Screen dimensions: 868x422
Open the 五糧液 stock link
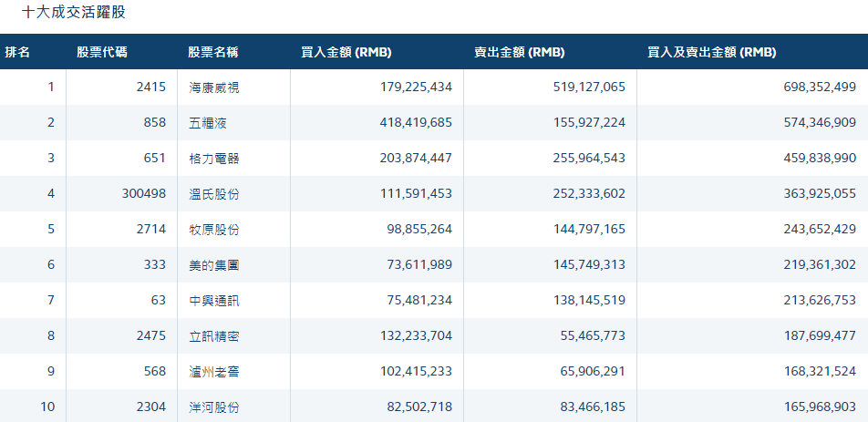[x=207, y=123]
